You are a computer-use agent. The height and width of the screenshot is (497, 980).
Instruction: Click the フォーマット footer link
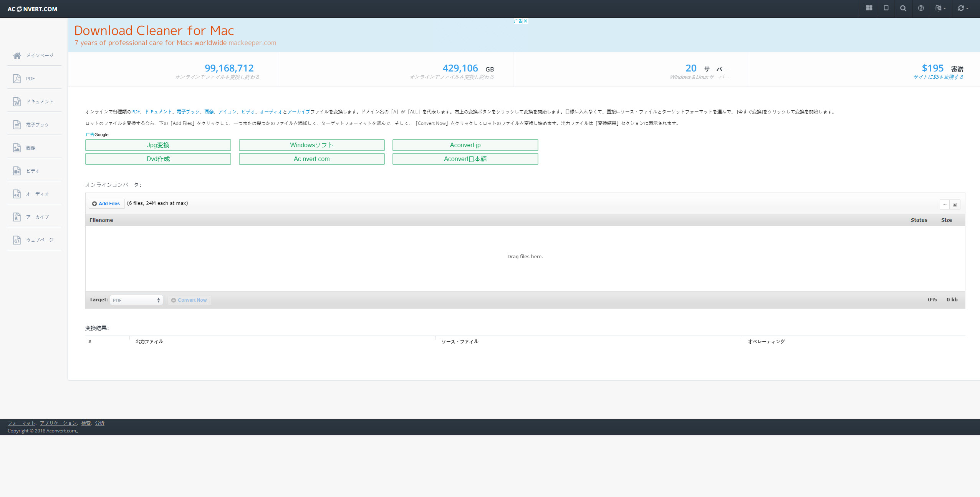tap(22, 423)
